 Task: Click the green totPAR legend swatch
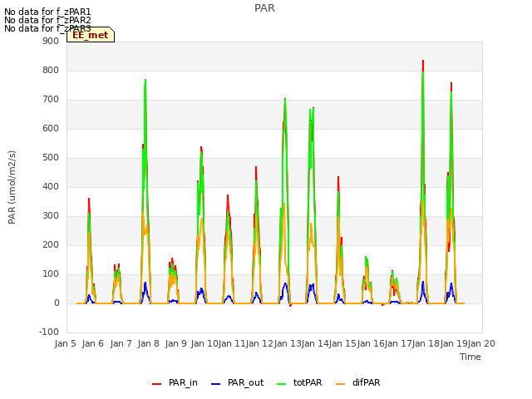[x=281, y=384]
